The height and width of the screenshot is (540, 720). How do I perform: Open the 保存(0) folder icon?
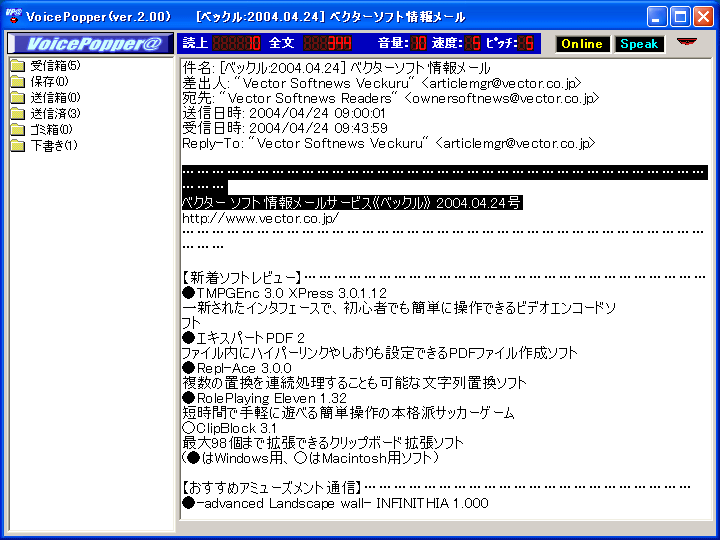click(x=18, y=82)
